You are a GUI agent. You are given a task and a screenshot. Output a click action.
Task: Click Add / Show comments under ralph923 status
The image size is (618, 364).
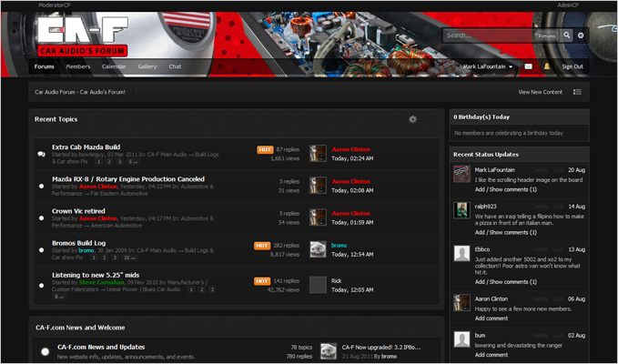506,232
